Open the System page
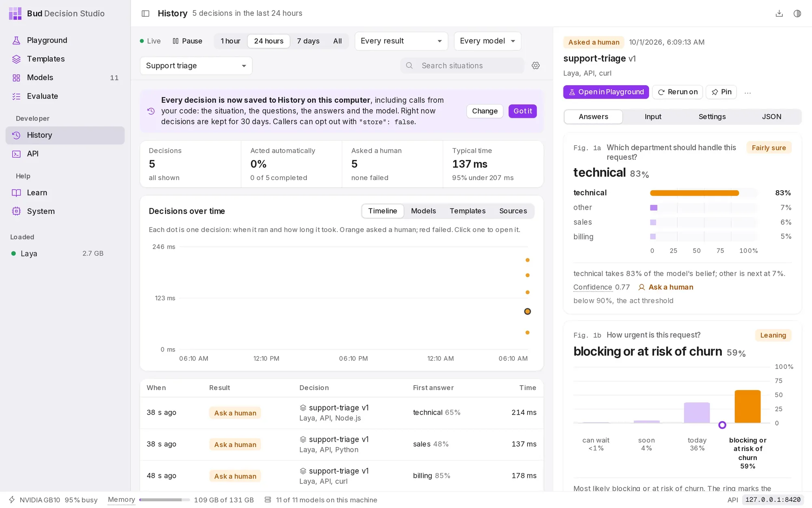This screenshot has height=508, width=812. [x=65, y=211]
